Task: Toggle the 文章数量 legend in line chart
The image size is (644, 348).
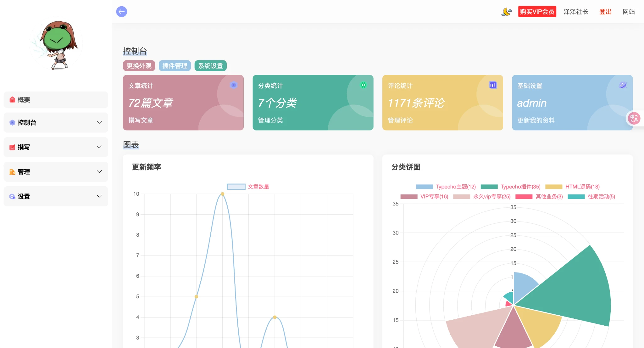Action: pos(248,187)
